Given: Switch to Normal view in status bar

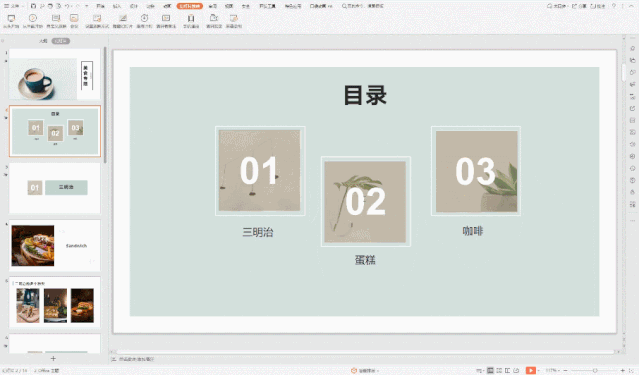Looking at the screenshot, I should tap(490, 370).
